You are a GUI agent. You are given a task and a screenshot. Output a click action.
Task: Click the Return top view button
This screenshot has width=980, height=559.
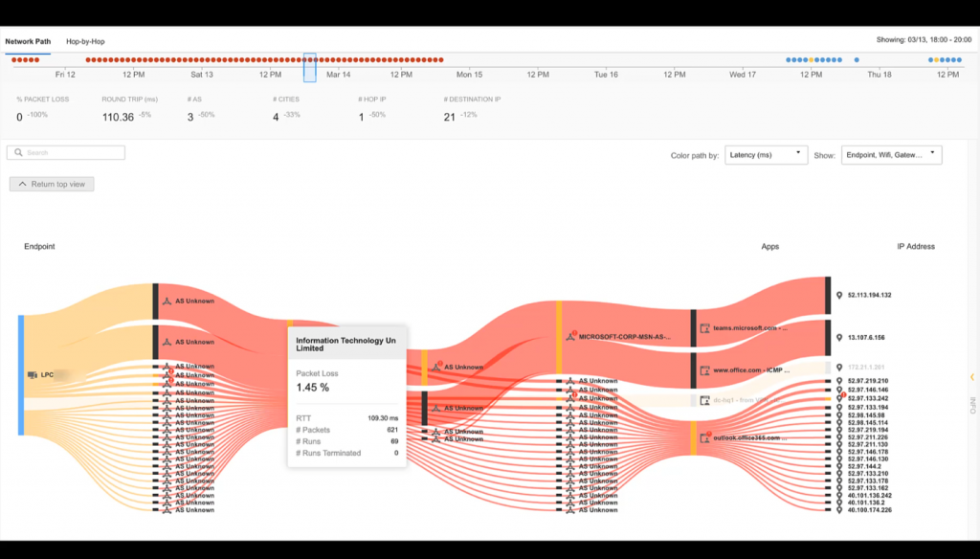click(52, 184)
